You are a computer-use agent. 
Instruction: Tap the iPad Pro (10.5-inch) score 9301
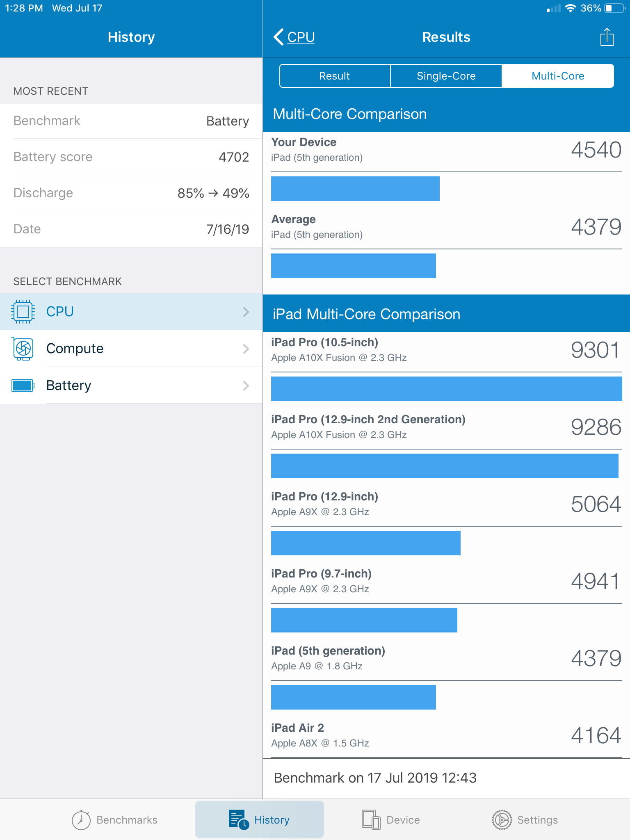[x=596, y=350]
